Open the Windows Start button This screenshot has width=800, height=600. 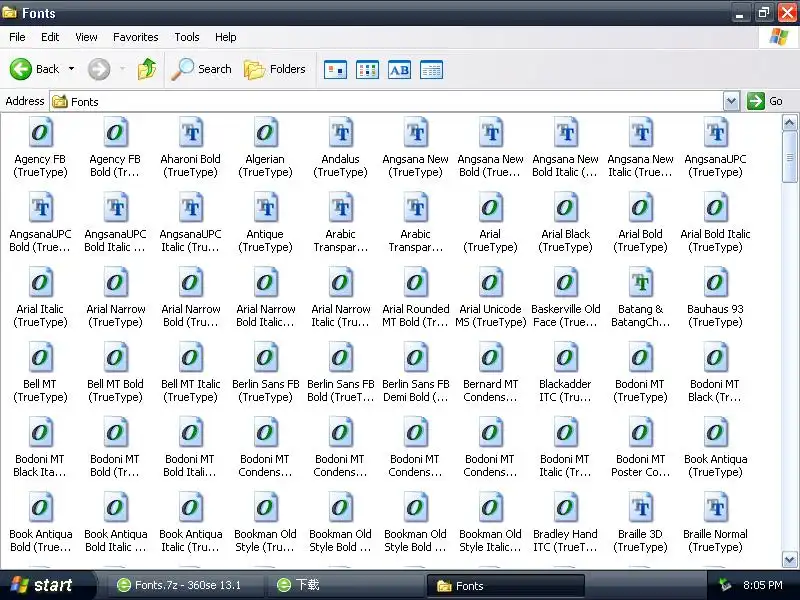(x=47, y=585)
